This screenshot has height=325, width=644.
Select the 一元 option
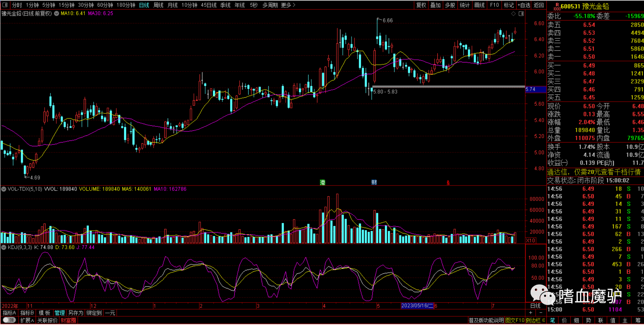110,313
